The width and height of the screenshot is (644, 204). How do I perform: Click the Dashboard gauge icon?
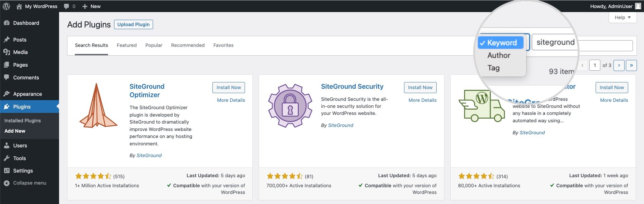pyautogui.click(x=6, y=23)
